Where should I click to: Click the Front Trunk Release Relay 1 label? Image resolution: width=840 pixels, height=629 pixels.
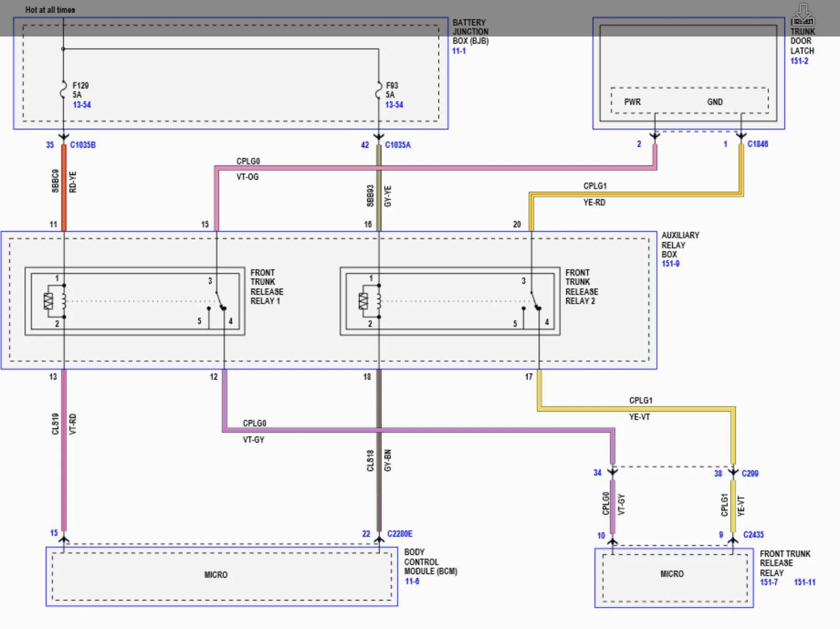pos(267,287)
